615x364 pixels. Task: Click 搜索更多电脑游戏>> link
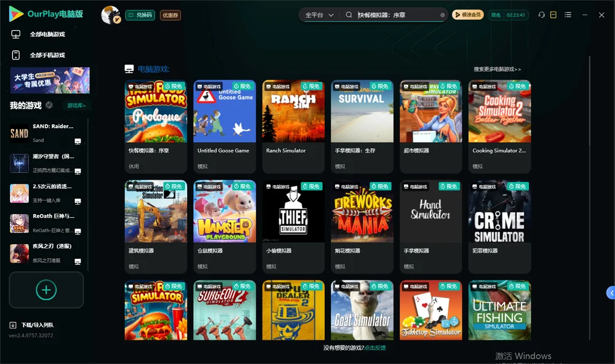click(x=497, y=69)
